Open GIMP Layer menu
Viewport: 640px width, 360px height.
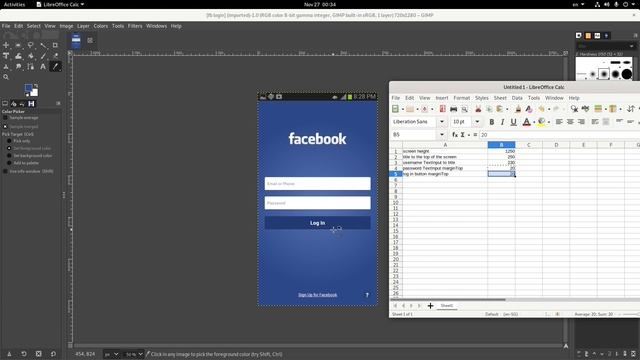tap(83, 26)
